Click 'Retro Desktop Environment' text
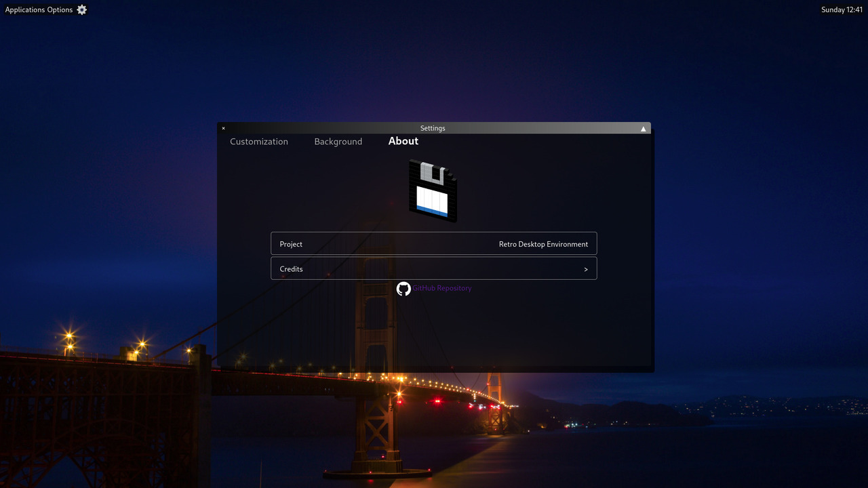Screen dimensions: 868x488 click(543, 244)
